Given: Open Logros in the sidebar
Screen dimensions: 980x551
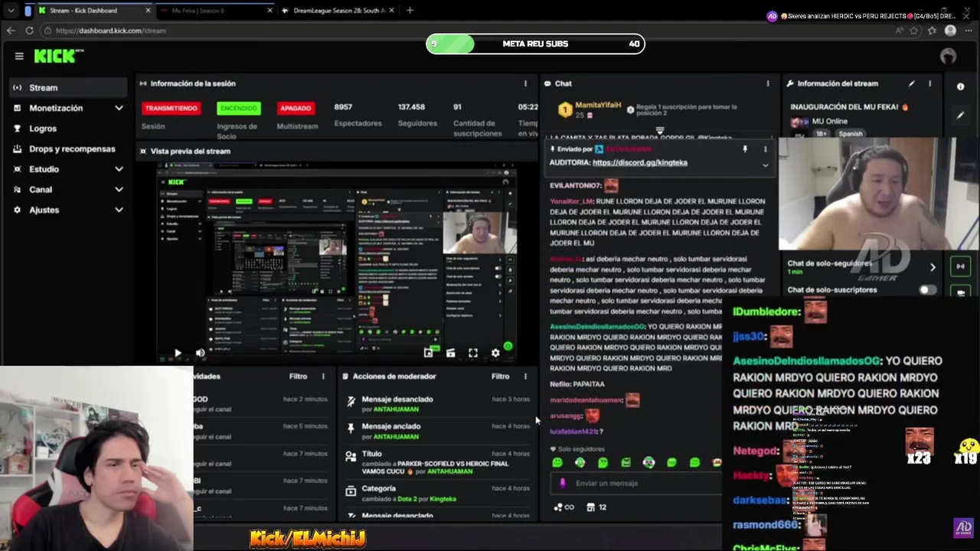Looking at the screenshot, I should point(67,129).
